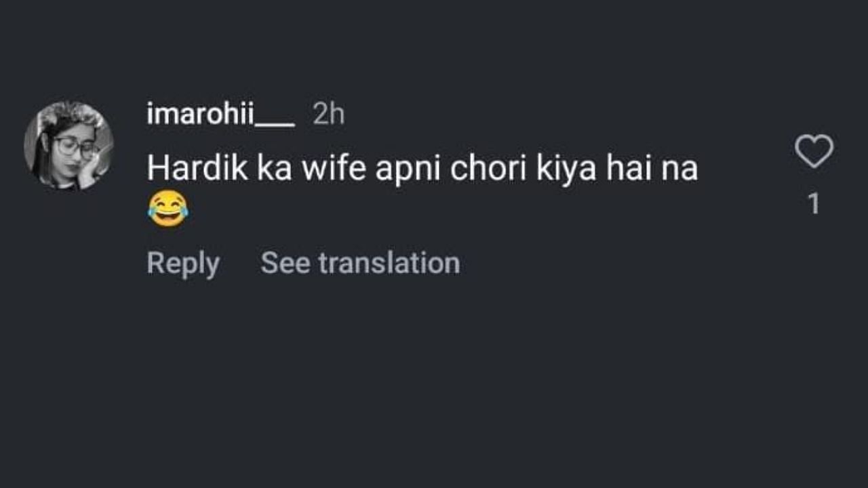The width and height of the screenshot is (868, 488).
Task: Select the comment text about Hardik
Action: point(422,169)
